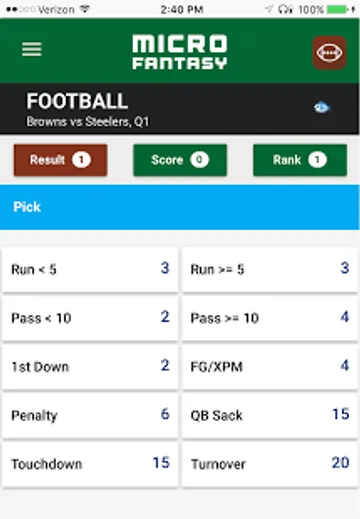This screenshot has height=519, width=360.
Task: Select the 1st Down pick
Action: click(90, 367)
